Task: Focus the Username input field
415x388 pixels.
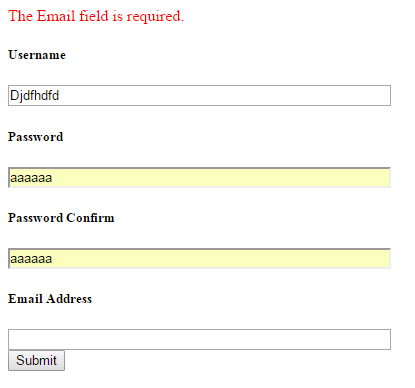Action: point(199,96)
